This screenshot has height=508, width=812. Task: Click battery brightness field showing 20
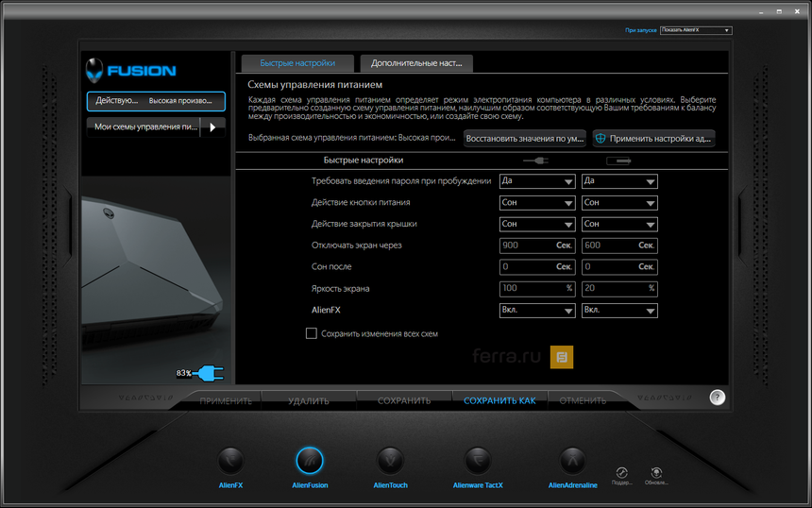(x=619, y=288)
